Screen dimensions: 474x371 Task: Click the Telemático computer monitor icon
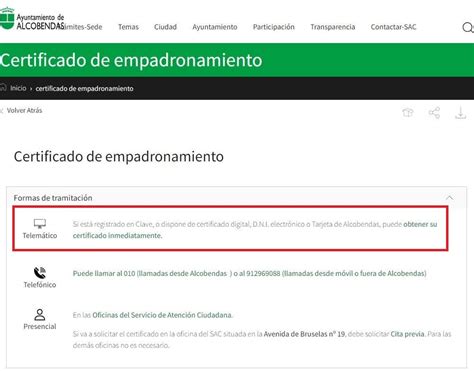(40, 223)
